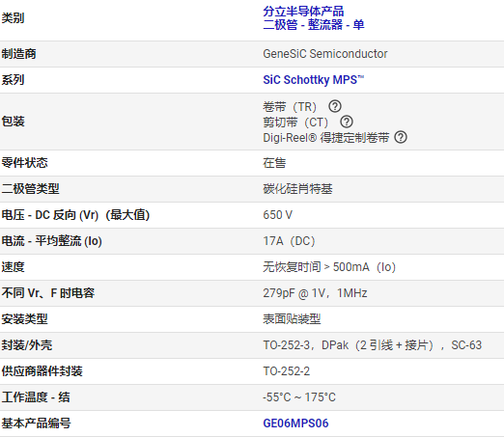This screenshot has width=504, height=437.
Task: Click the 封装/外壳 TO-252-3 DPak value
Action: tap(372, 345)
